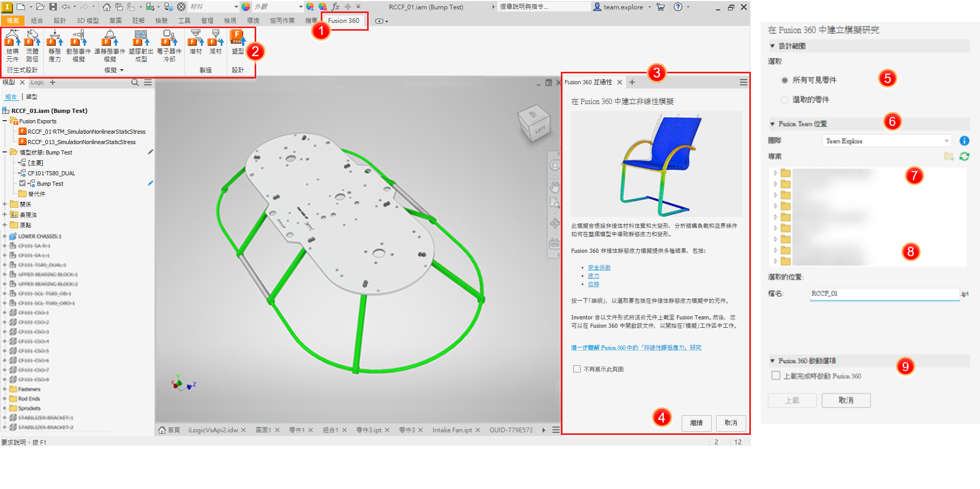Open the 流體路徑 fluid path tool
980x489 pixels.
click(32, 46)
